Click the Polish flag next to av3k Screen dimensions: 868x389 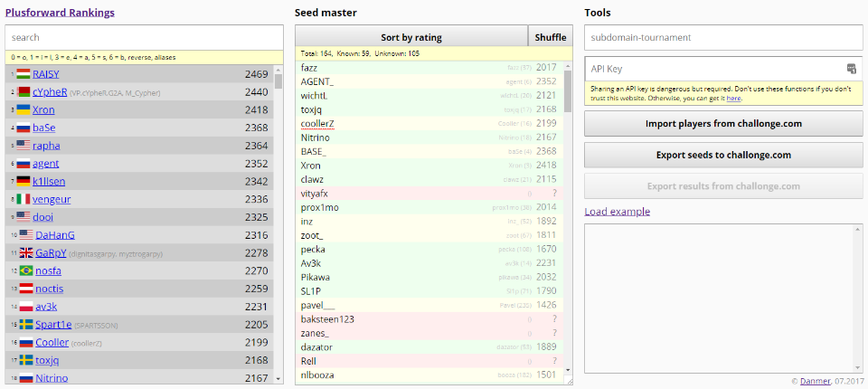click(24, 306)
